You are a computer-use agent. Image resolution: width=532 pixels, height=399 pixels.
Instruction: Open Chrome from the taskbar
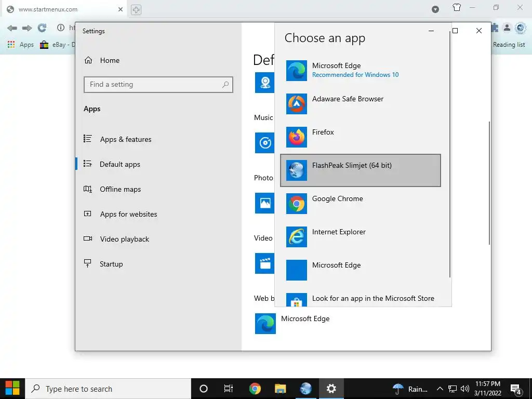tap(255, 389)
